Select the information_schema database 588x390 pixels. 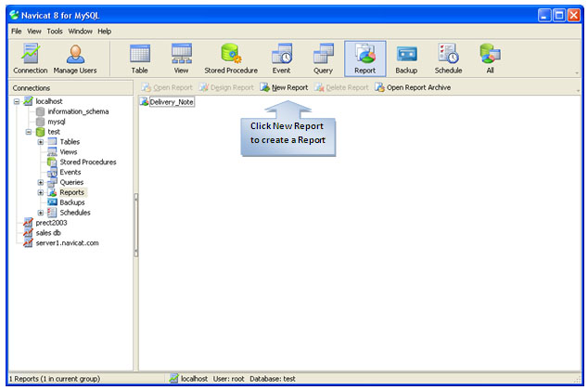pyautogui.click(x=78, y=111)
